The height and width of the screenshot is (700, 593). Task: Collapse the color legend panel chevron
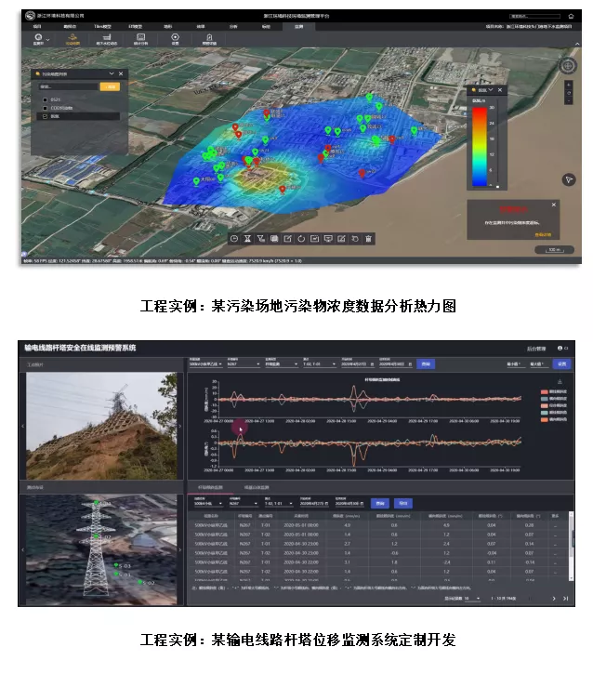(491, 90)
